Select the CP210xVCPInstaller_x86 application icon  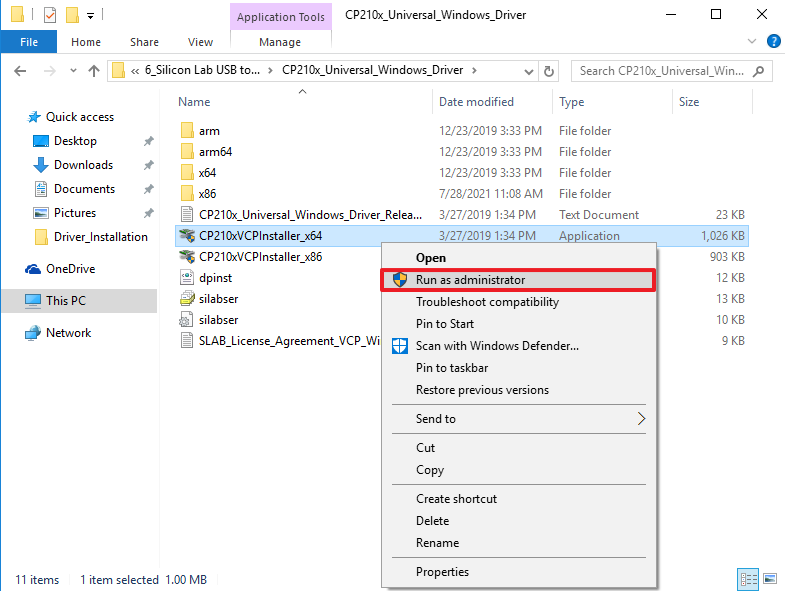(x=187, y=257)
